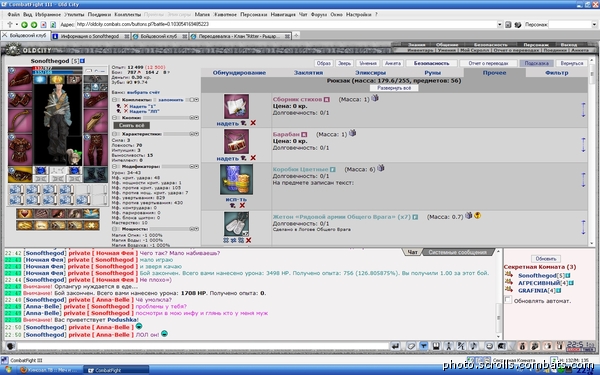Click the выбрать счёт bank link
Image resolution: width=600 pixels, height=375 pixels.
[x=143, y=93]
